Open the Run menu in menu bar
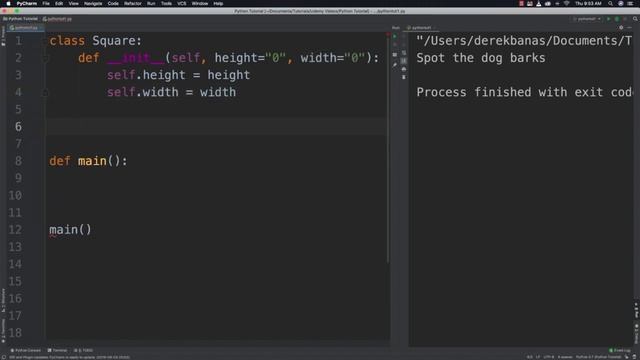640x360 pixels. tap(151, 3)
